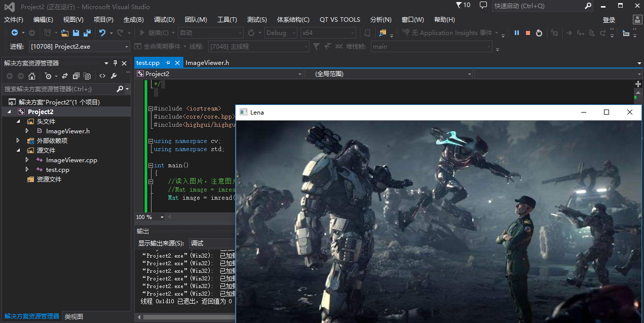The width and height of the screenshot is (644, 323).
Task: Click the 登录 sign-in link
Action: tap(609, 20)
